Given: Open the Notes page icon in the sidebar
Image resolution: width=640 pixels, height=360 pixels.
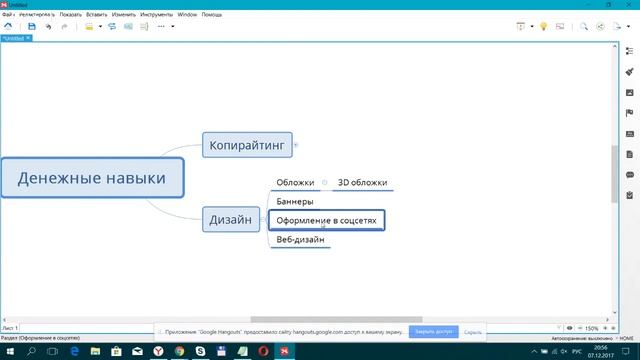Looking at the screenshot, I should (630, 154).
